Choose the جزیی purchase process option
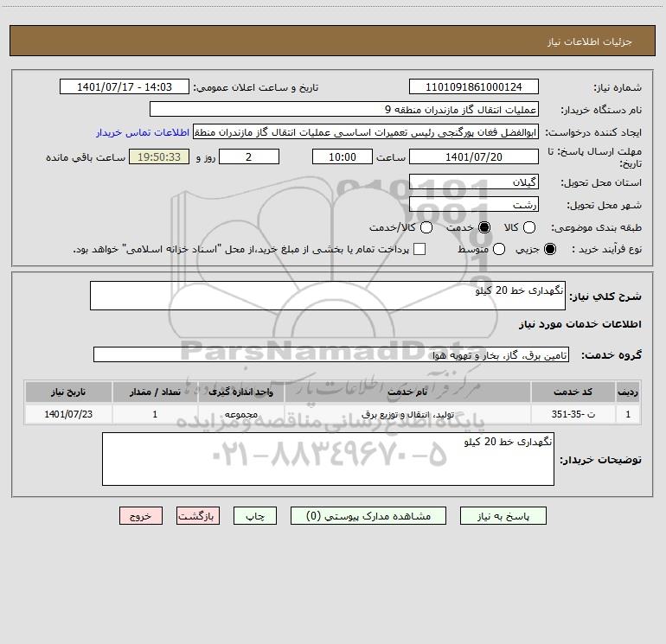The width and height of the screenshot is (666, 644). (x=549, y=249)
